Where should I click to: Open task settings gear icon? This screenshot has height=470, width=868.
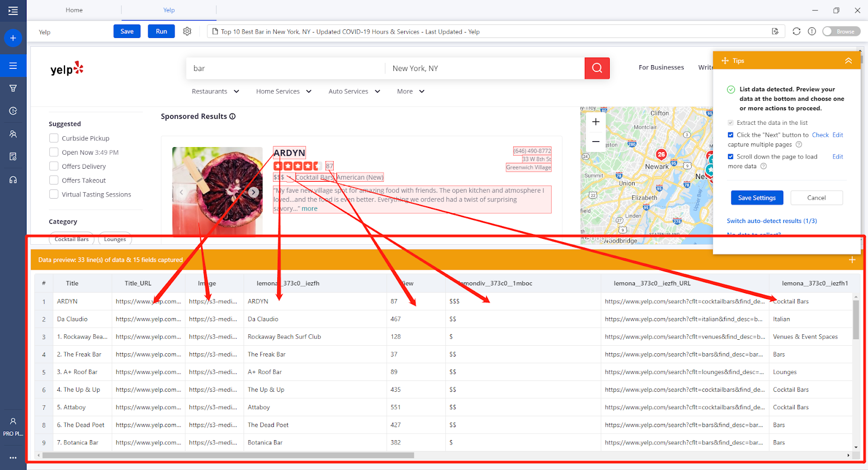187,31
